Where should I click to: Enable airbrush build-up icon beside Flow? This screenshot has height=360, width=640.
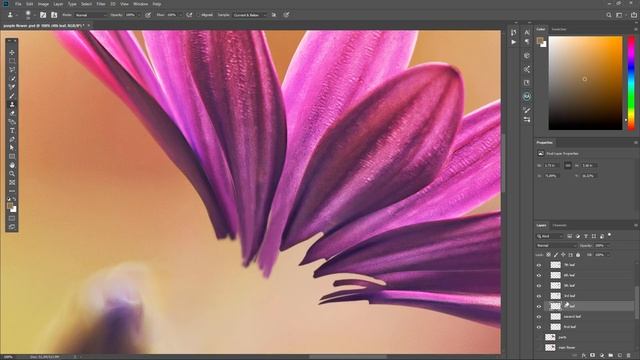pos(189,15)
